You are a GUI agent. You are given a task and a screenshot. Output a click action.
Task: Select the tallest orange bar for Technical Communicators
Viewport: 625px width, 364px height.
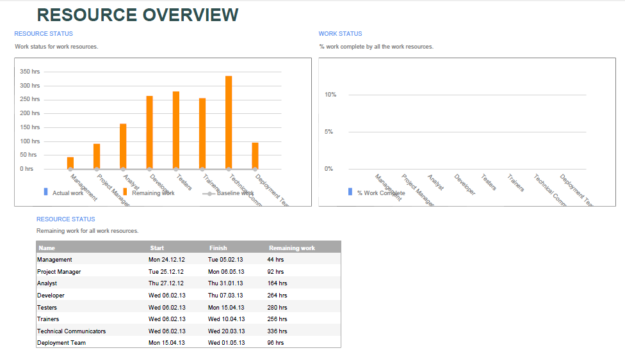coord(229,122)
